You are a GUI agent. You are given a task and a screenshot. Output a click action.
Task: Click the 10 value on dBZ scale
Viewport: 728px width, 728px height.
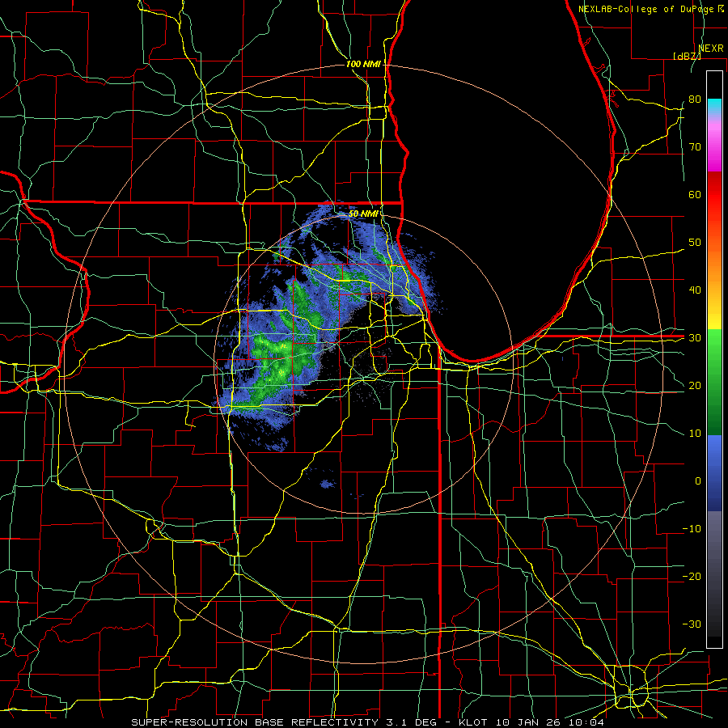click(695, 434)
